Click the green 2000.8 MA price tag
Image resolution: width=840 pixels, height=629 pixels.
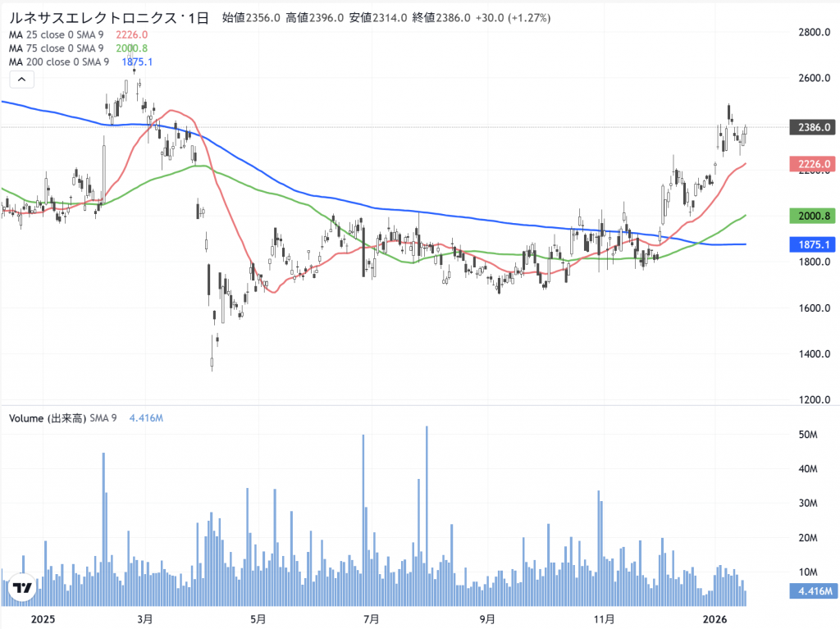pos(811,216)
